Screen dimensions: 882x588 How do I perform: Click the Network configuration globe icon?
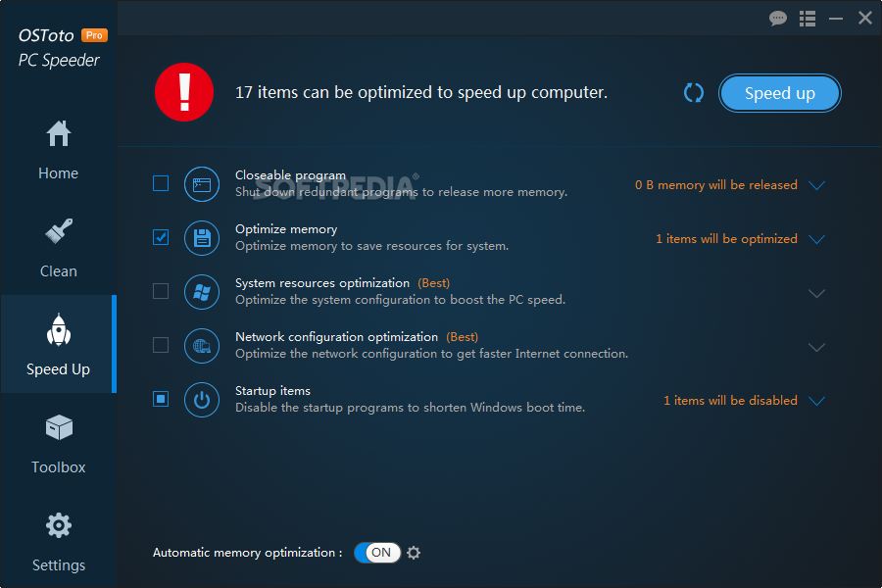click(201, 346)
